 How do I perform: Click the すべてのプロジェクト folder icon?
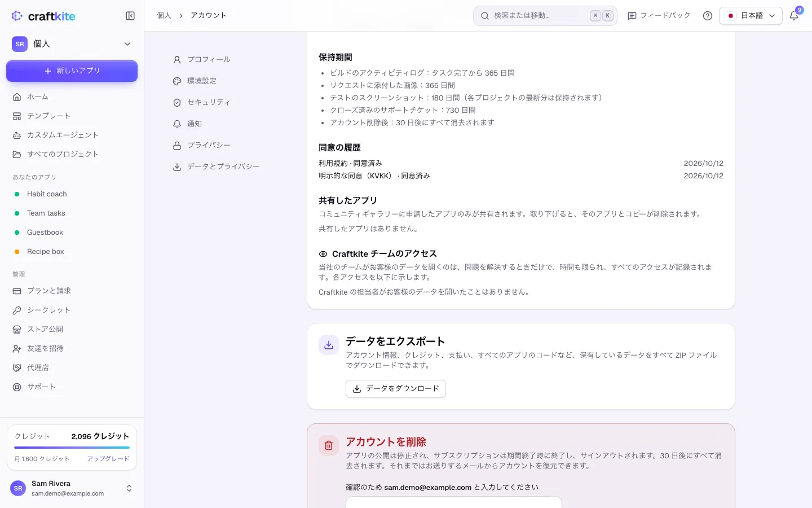17,154
